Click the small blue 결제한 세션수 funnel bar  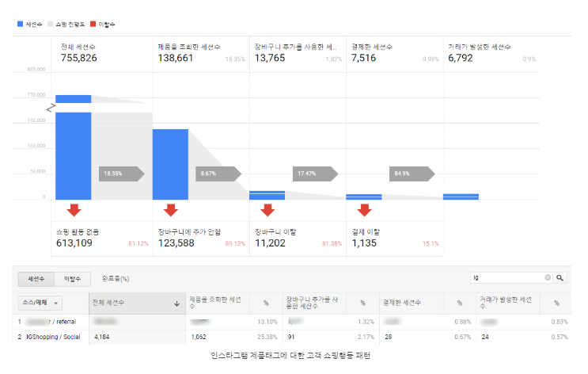[364, 197]
